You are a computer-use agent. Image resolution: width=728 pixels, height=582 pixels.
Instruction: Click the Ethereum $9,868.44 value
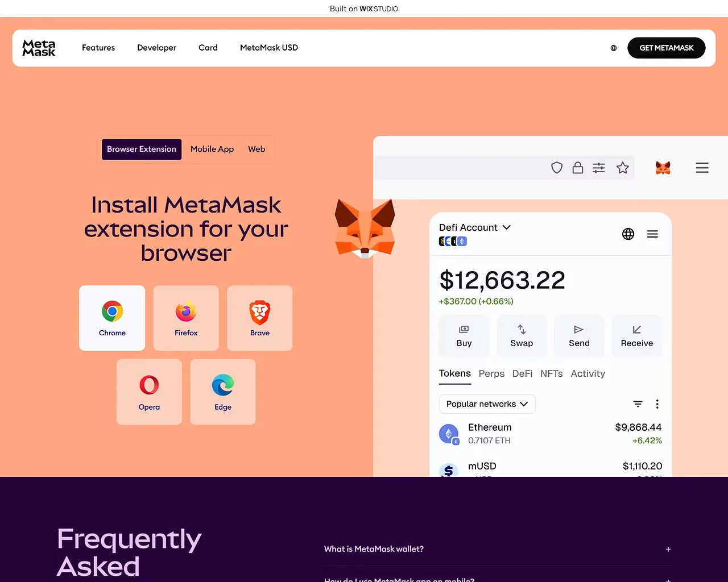638,427
